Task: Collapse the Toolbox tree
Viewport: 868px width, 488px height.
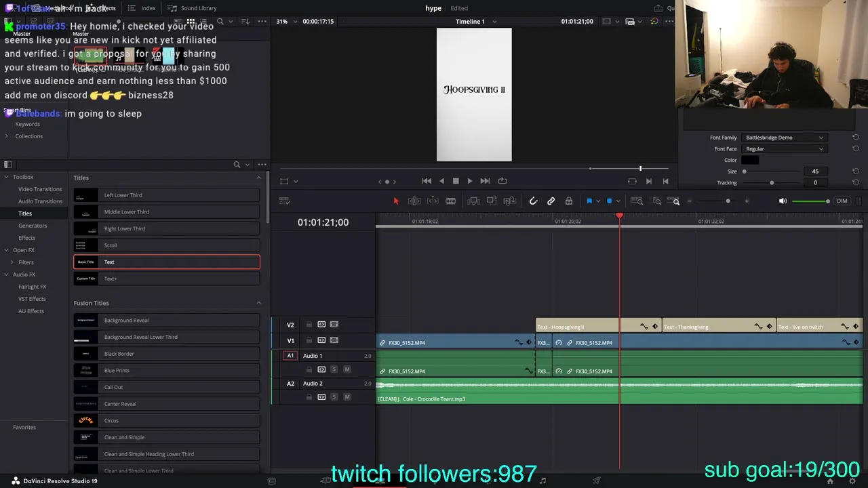Action: 6,177
